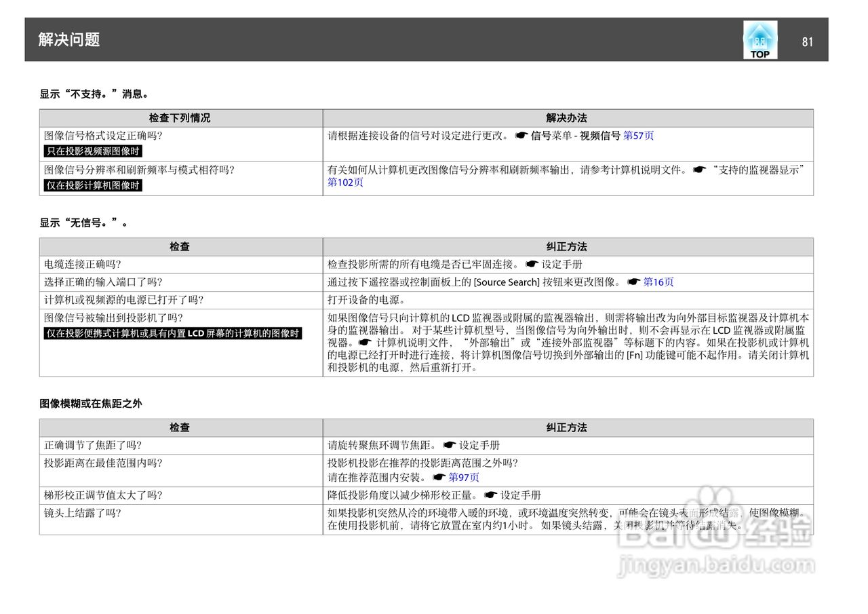Click the cell 投影距离在最佳范围内吗?
The image size is (868, 614).
pyautogui.click(x=103, y=463)
